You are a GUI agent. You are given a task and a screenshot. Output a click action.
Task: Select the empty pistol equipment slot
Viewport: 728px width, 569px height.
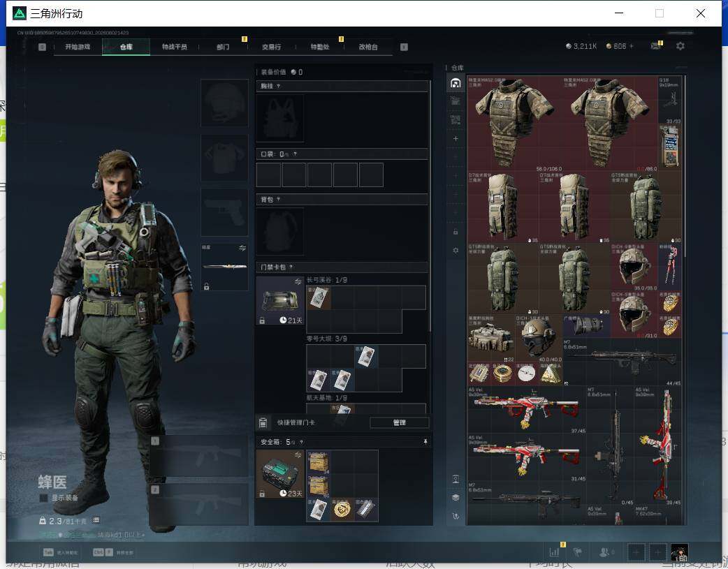(224, 212)
